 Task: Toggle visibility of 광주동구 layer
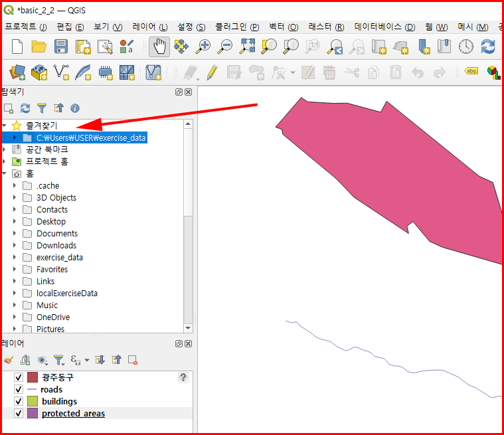19,377
